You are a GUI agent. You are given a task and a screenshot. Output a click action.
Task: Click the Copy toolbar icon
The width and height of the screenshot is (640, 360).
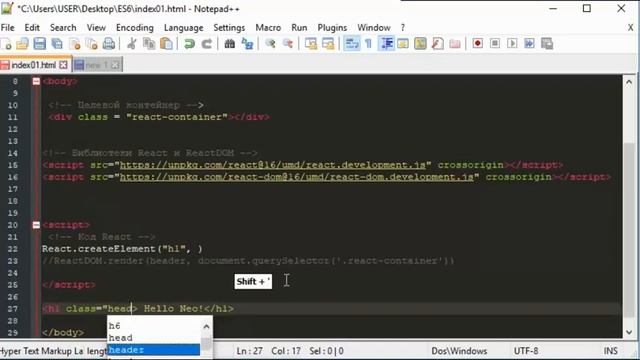click(149, 44)
